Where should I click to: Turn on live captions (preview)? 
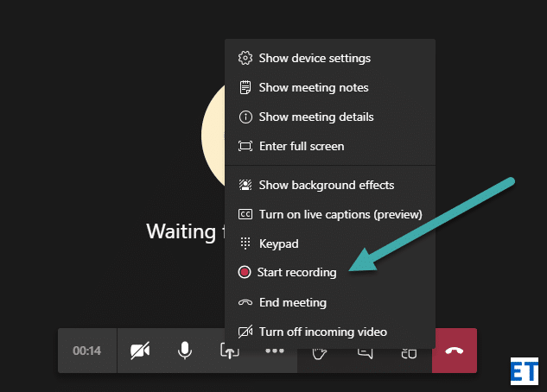pos(340,214)
